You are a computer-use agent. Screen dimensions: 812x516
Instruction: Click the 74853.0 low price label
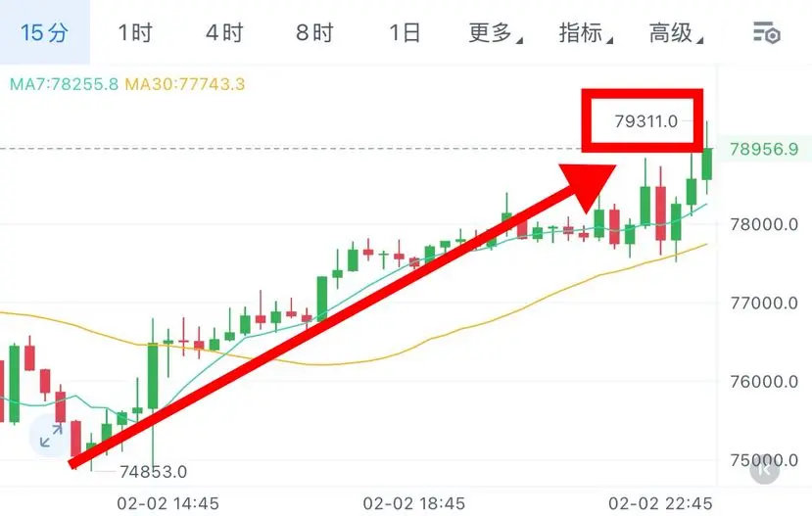(x=153, y=472)
